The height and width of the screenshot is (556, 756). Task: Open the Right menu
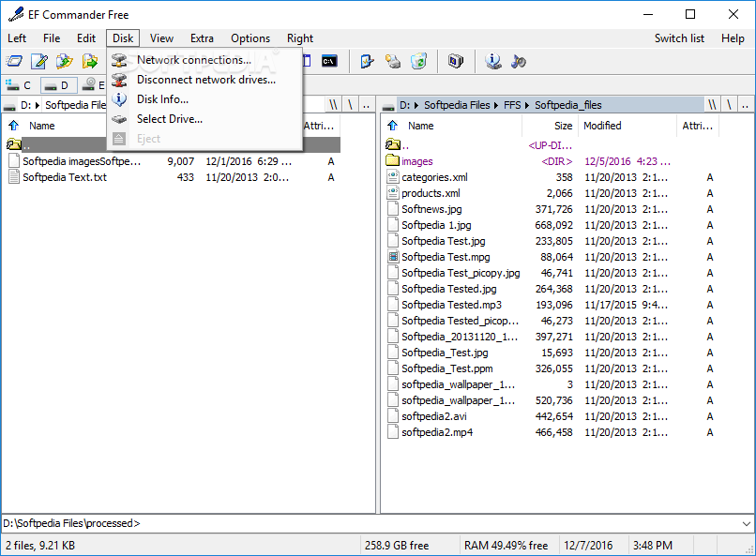tap(300, 38)
